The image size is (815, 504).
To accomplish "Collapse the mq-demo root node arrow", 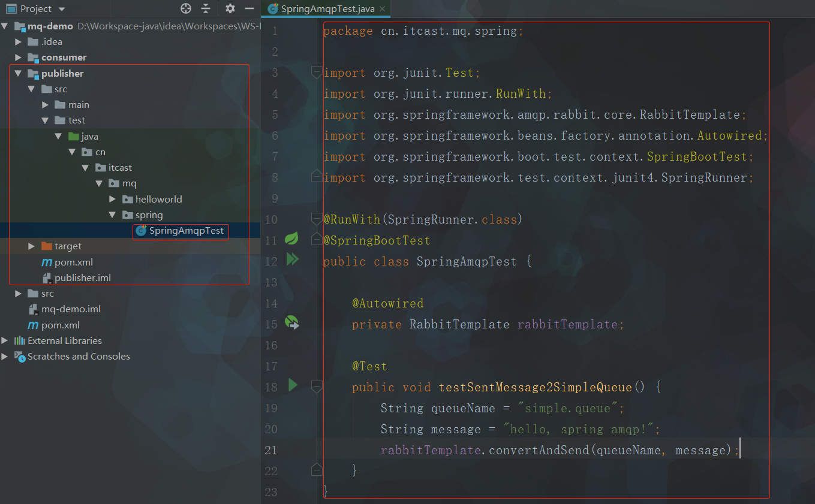I will pos(5,26).
